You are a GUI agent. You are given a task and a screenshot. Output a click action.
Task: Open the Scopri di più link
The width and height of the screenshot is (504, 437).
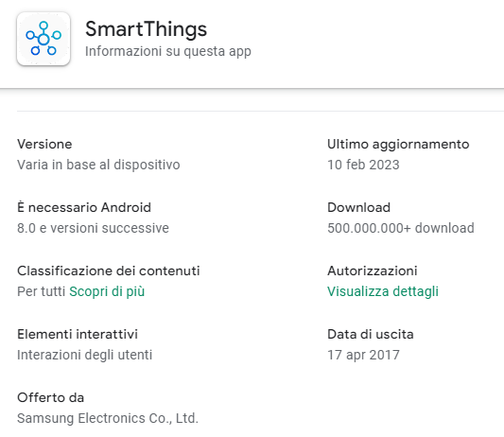(107, 291)
